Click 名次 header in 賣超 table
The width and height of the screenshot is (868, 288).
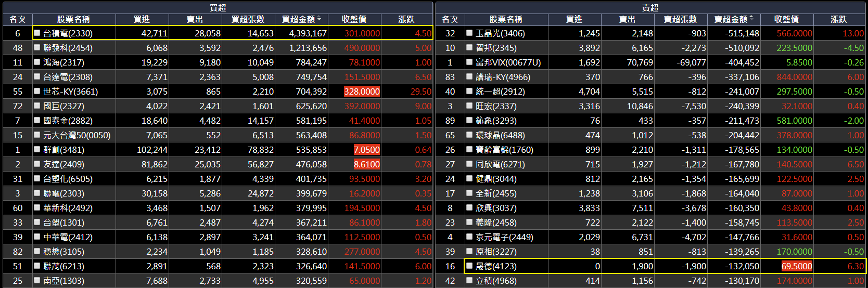click(x=450, y=19)
